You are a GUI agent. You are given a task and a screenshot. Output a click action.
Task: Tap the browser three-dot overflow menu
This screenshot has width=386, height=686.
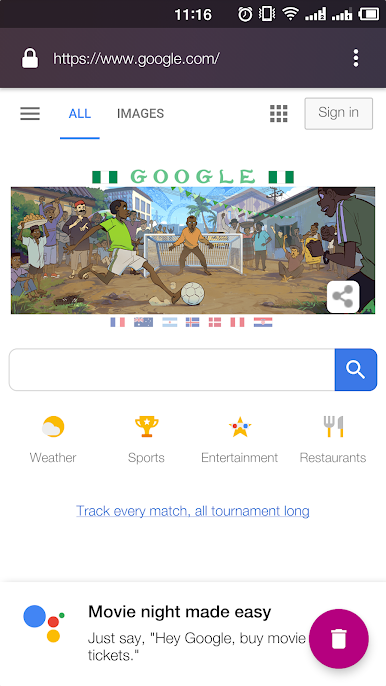(x=356, y=58)
